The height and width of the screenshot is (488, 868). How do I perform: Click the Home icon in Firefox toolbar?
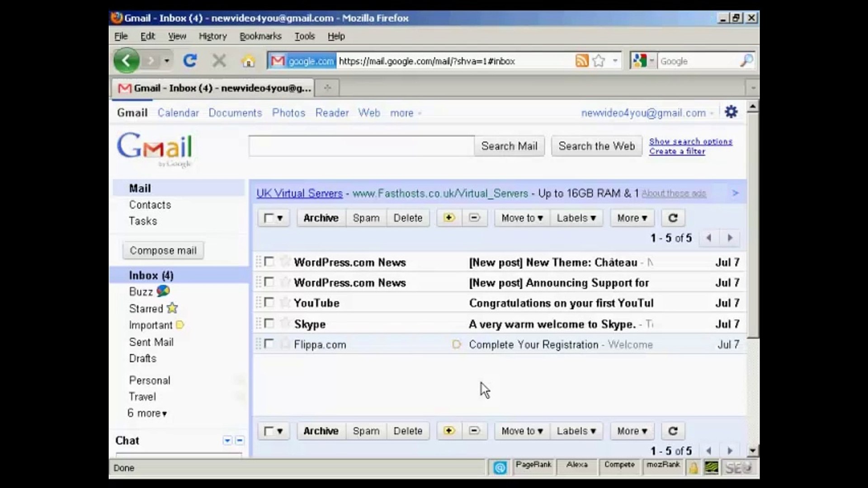pos(248,60)
